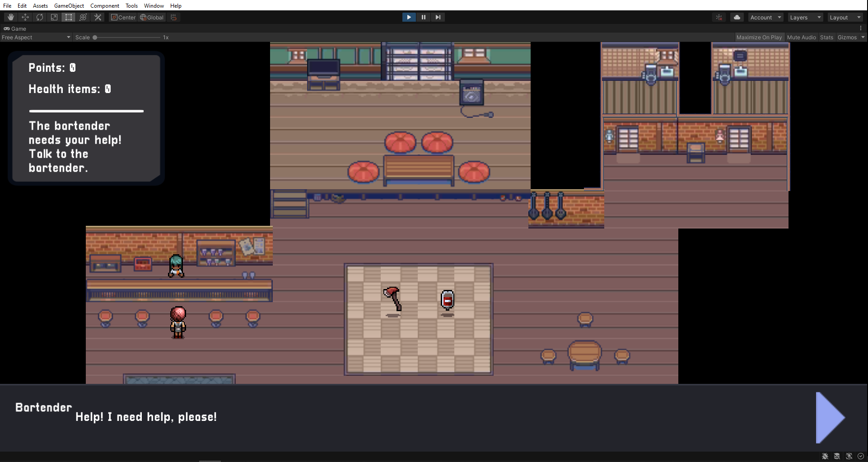Viewport: 868px width, 462px height.
Task: Select the Move tool
Action: (25, 17)
